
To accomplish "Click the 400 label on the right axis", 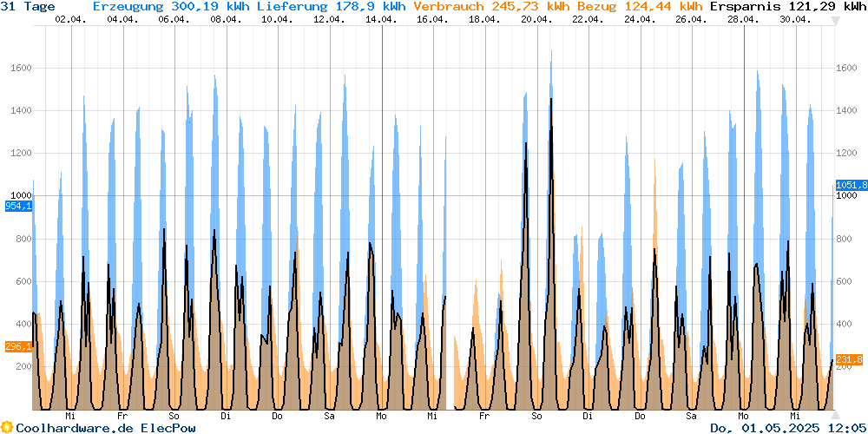I will (x=843, y=324).
